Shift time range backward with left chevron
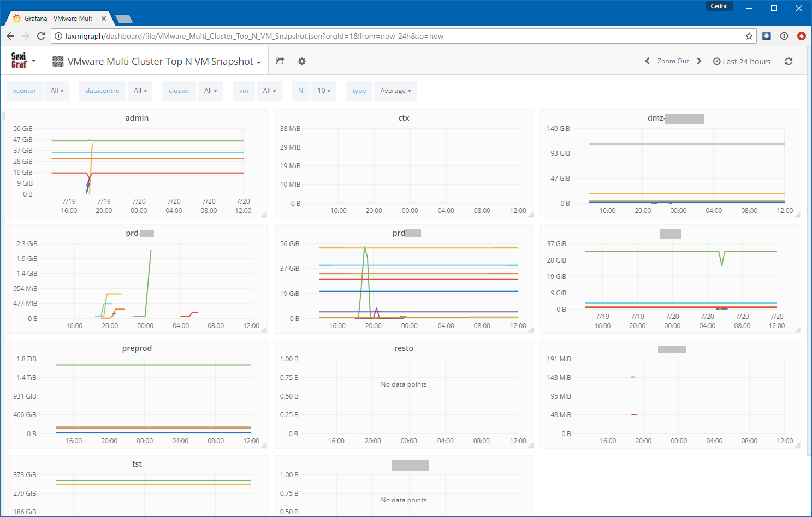This screenshot has width=812, height=517. click(x=647, y=61)
